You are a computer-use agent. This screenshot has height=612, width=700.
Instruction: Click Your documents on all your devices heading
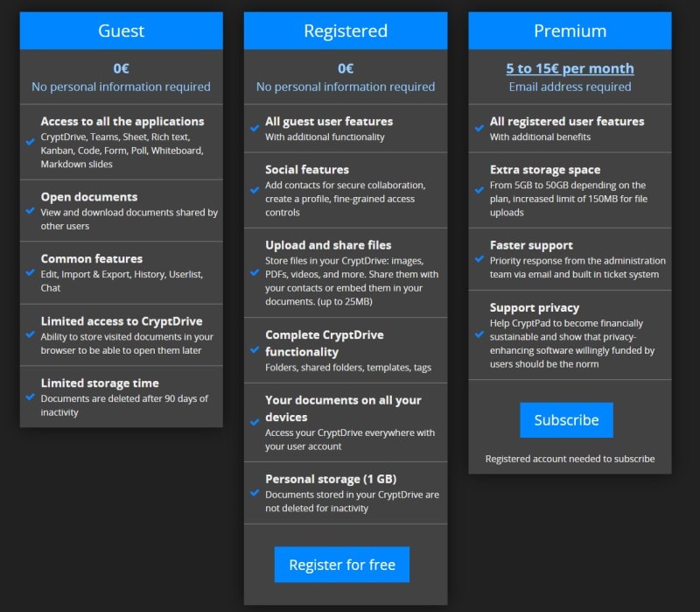(x=343, y=409)
